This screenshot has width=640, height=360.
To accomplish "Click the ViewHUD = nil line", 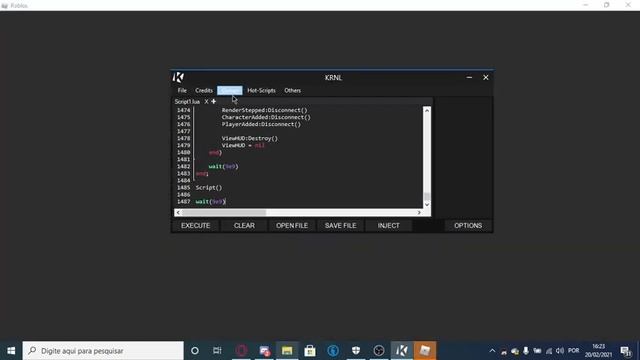I will pyautogui.click(x=243, y=145).
